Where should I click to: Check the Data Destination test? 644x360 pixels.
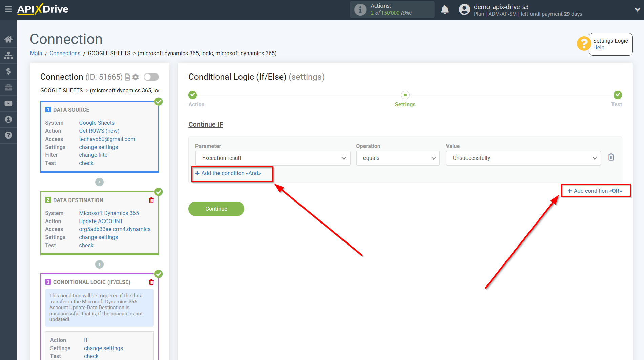click(86, 245)
